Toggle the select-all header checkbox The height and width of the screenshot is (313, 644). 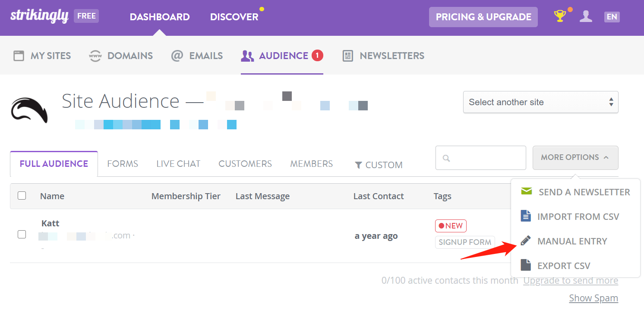tap(22, 196)
